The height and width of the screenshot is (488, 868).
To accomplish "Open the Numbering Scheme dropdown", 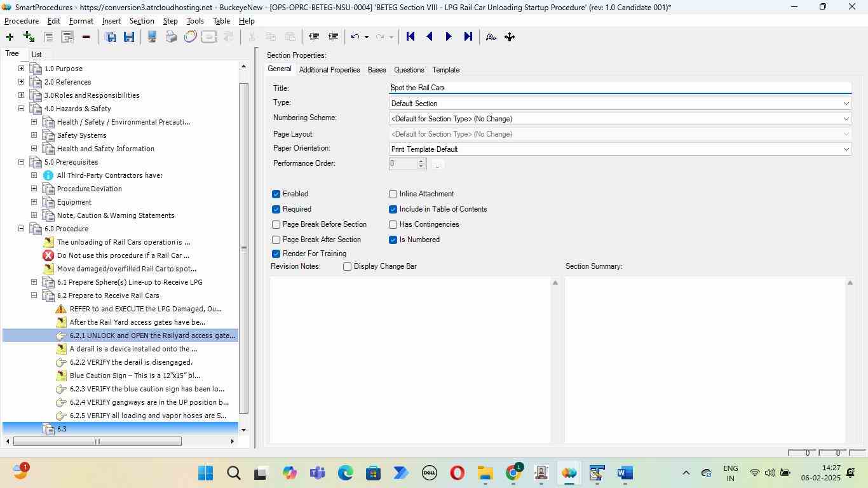I will pyautogui.click(x=620, y=119).
